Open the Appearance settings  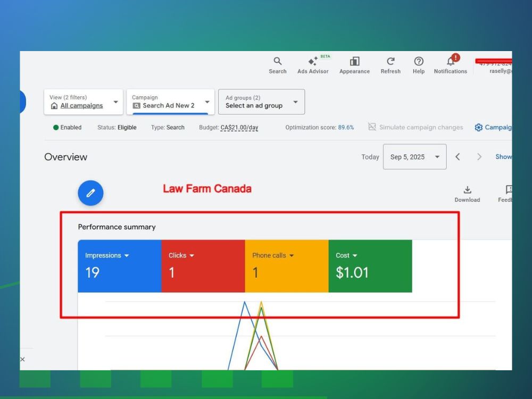[354, 65]
